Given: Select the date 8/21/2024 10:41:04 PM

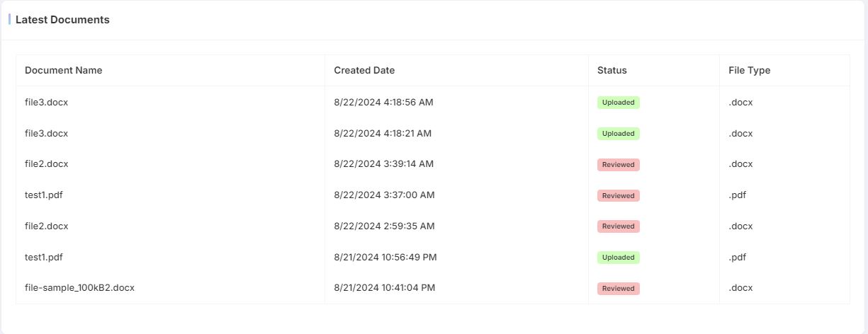Looking at the screenshot, I should coord(385,287).
